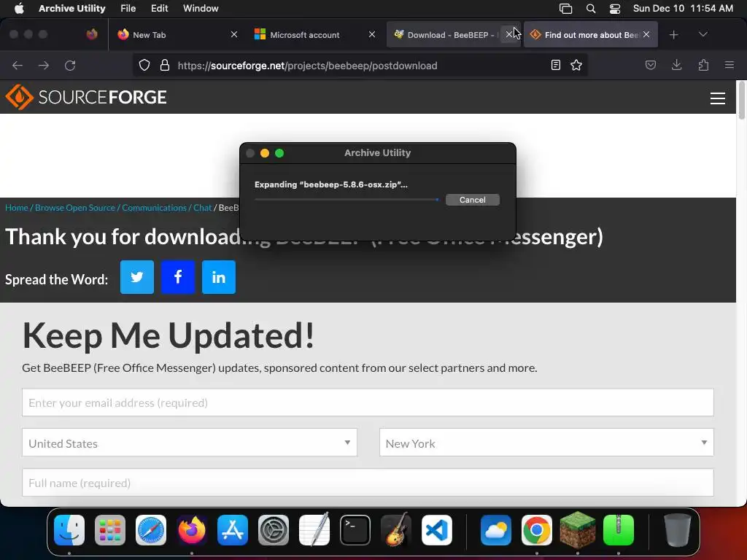
Task: Close the Download - BeeBEEP tab
Action: pos(509,34)
